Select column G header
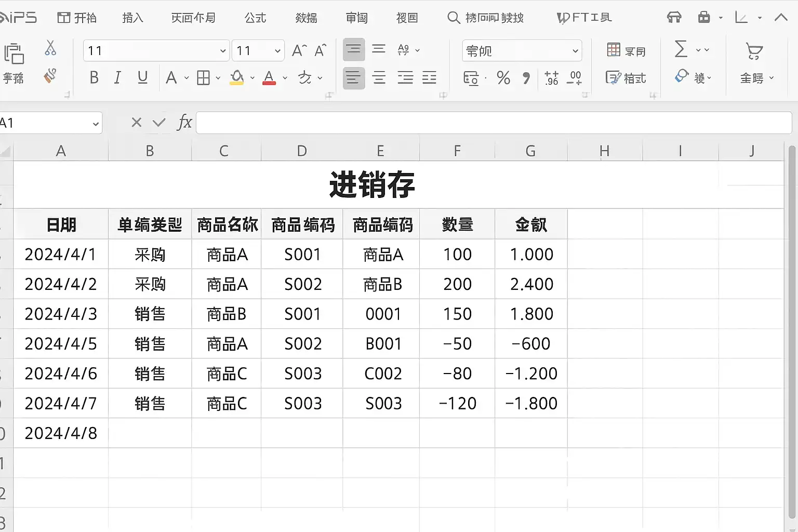798x532 pixels. click(530, 151)
